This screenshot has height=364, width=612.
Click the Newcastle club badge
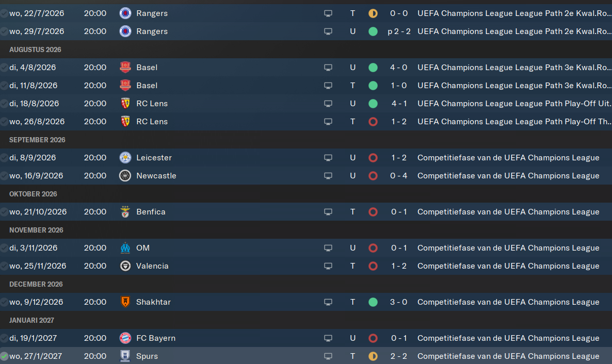click(x=125, y=176)
